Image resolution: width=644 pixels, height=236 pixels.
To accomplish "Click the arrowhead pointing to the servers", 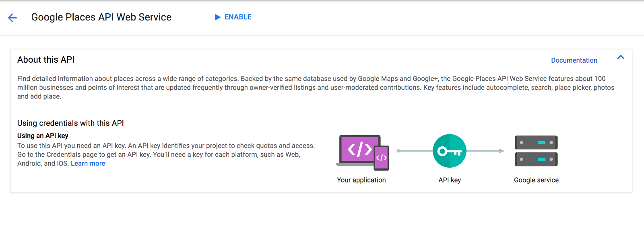I will 501,151.
